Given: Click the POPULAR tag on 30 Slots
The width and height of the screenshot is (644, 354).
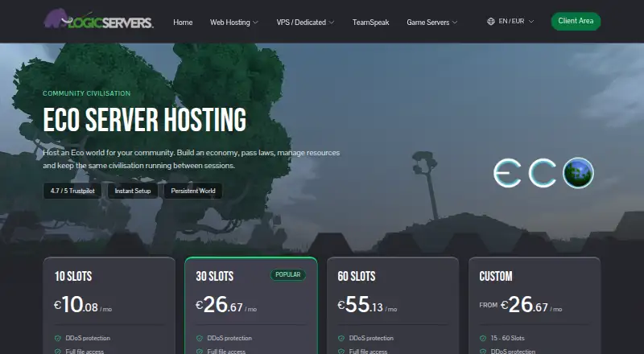Looking at the screenshot, I should [x=288, y=274].
